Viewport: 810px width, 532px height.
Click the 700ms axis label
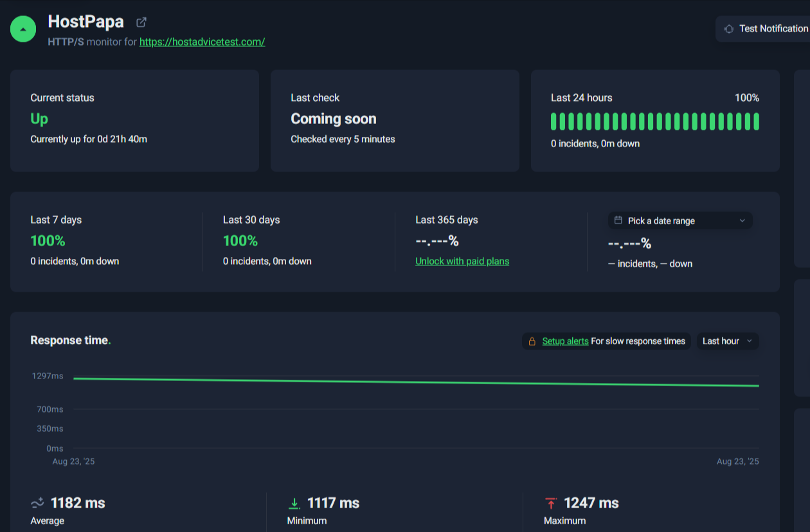(51, 409)
